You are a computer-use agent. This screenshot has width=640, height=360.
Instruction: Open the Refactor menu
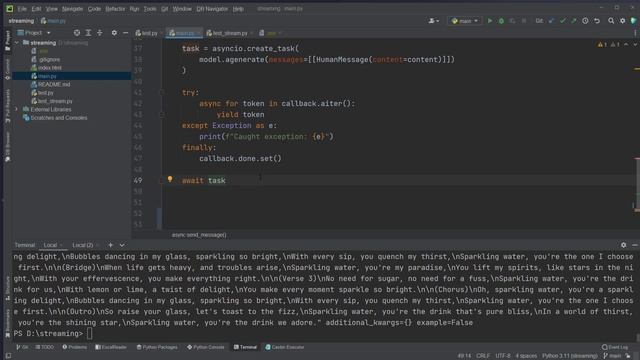tap(115, 9)
